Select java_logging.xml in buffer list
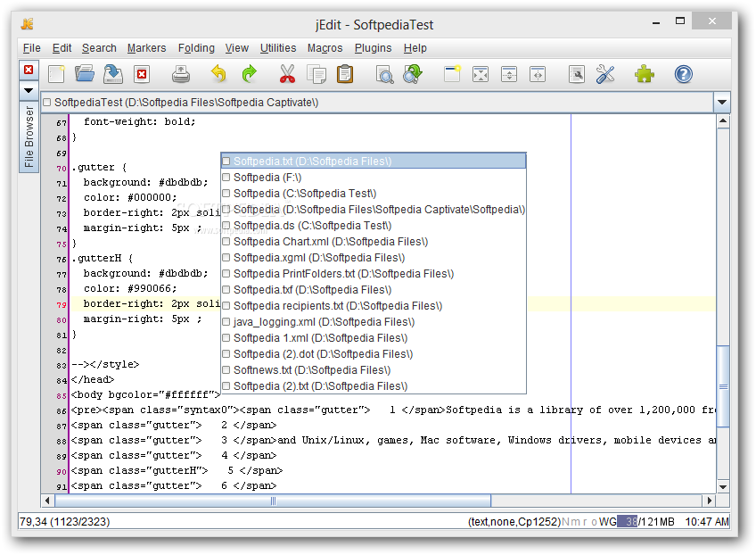 click(x=374, y=321)
